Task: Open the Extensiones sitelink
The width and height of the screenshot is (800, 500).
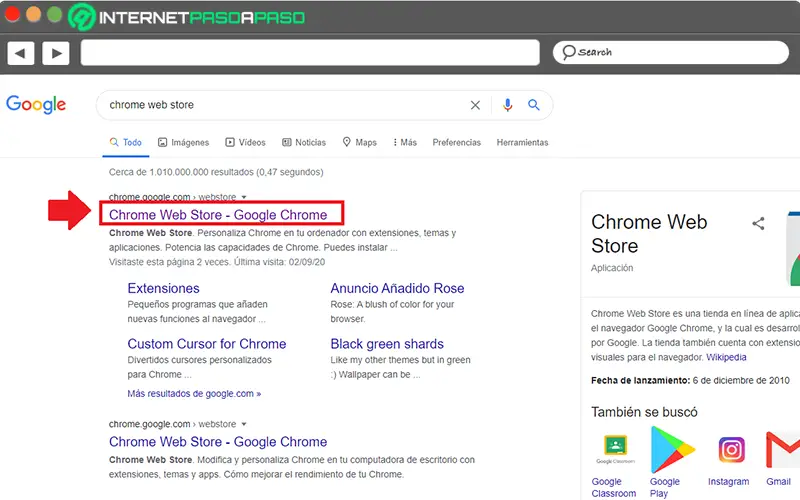Action: 163,288
